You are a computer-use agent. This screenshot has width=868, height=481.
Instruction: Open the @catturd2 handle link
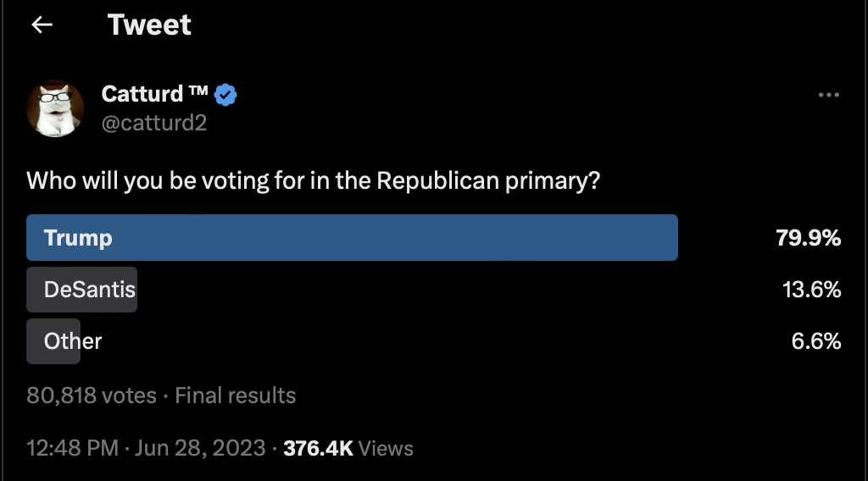pos(154,123)
